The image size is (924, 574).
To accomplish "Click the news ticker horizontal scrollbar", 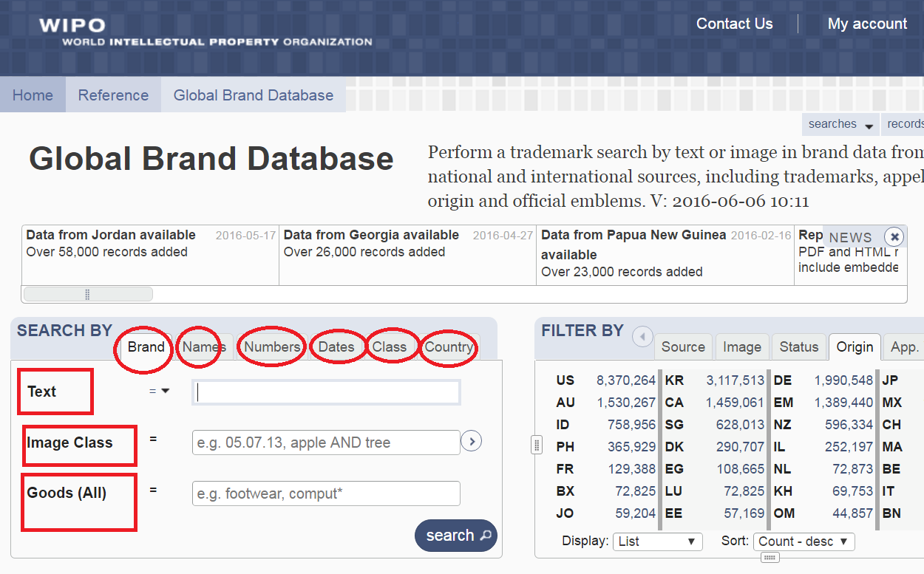I will point(88,294).
